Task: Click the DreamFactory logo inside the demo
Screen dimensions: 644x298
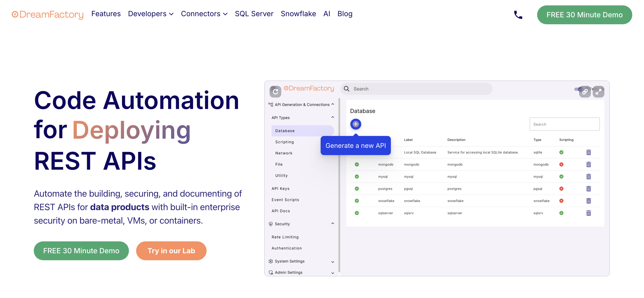Action: coord(309,88)
